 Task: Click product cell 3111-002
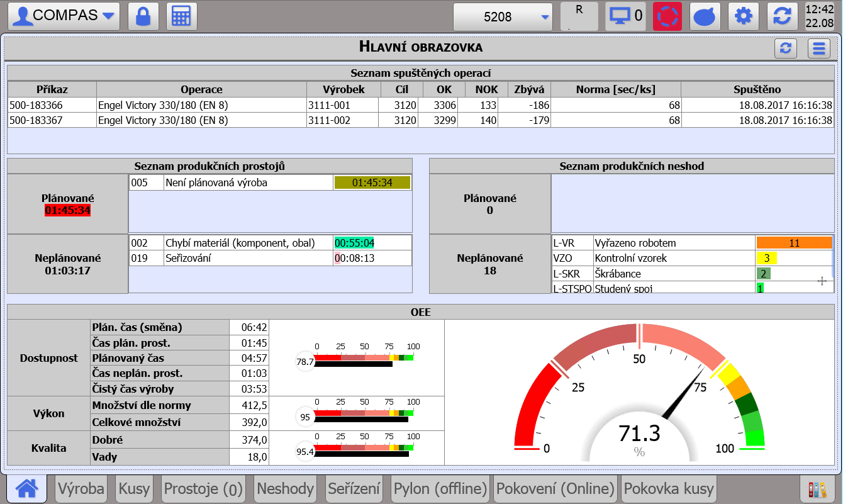[343, 120]
